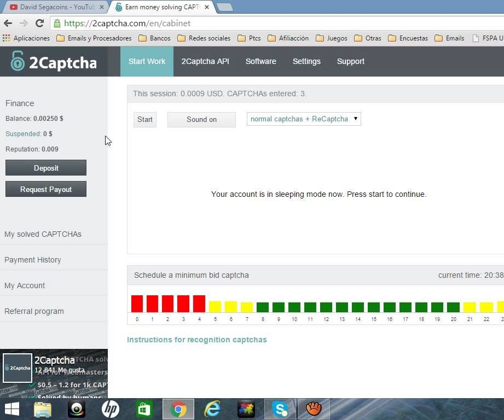Click the This session 0.0009 USD text
The image size is (504, 420).
pyautogui.click(x=220, y=94)
